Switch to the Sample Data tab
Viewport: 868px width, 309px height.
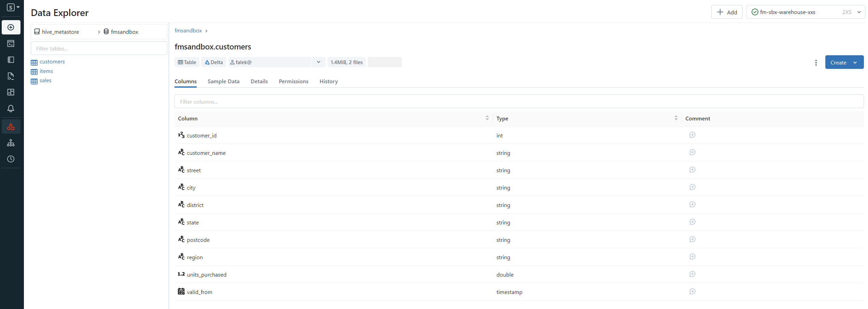[x=223, y=82]
